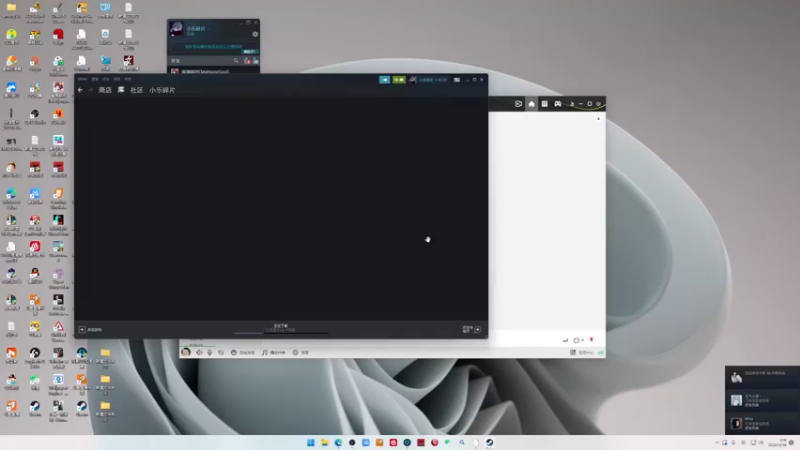
Task: Open the Steam account name dropdown
Action: click(x=433, y=80)
